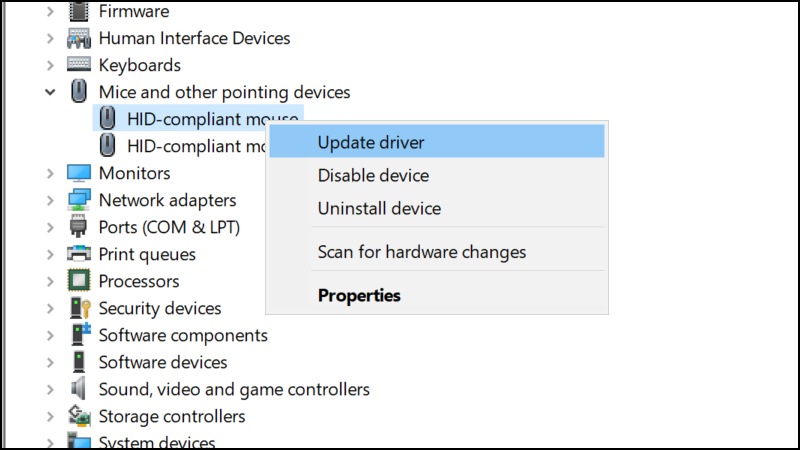
Task: Choose Update driver from context menu
Action: point(371,142)
